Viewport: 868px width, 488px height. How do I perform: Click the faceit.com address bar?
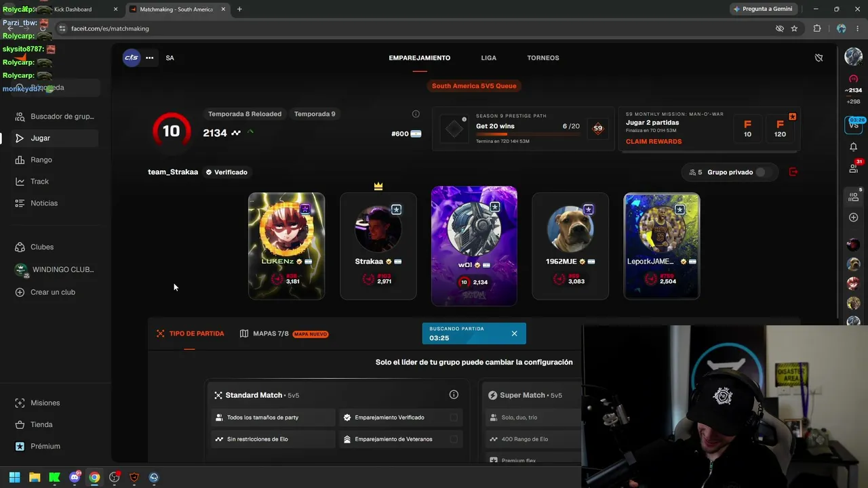pyautogui.click(x=414, y=28)
